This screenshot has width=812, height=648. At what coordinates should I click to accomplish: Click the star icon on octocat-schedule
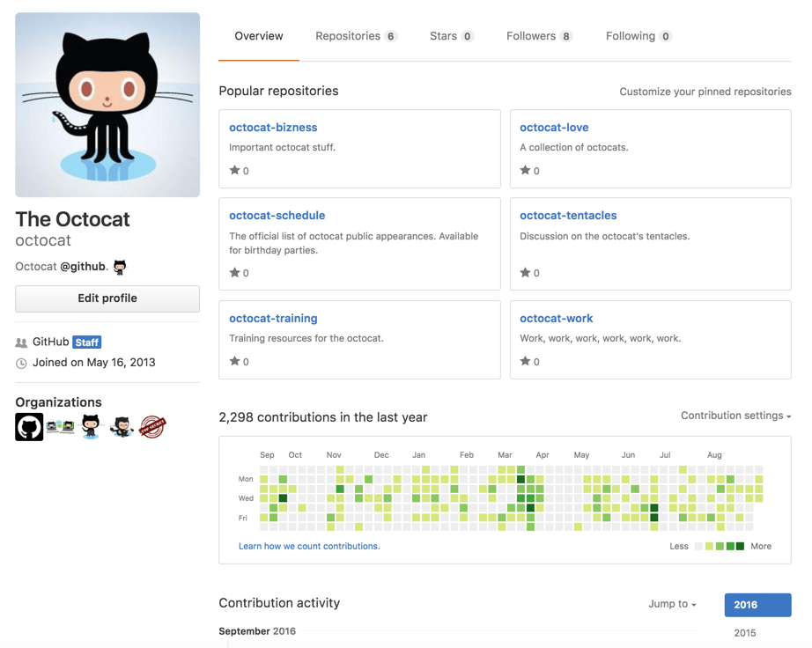coord(234,272)
